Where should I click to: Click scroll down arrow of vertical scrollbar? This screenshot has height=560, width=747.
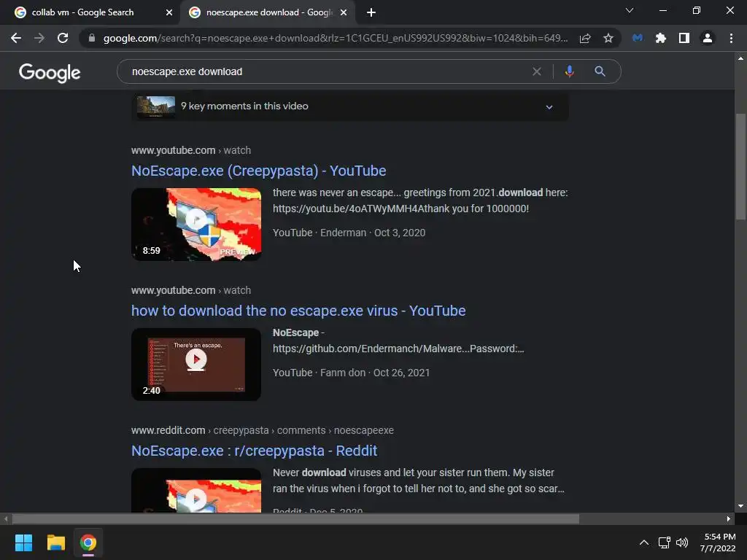740,506
